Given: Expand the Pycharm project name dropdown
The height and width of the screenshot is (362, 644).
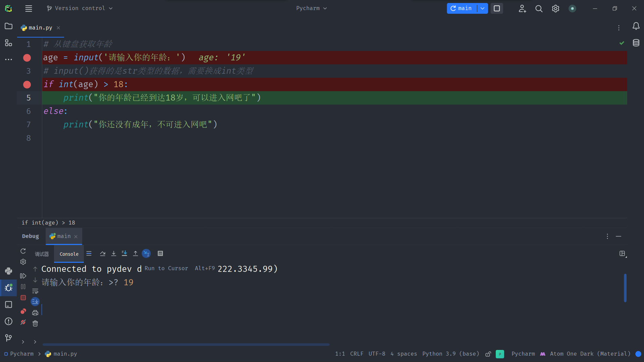Looking at the screenshot, I should [311, 8].
